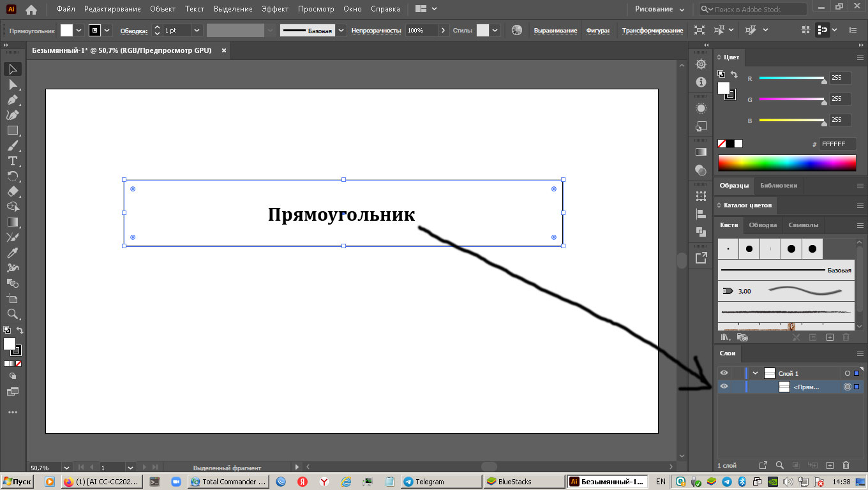Switch to the Библиотеки tab

778,186
